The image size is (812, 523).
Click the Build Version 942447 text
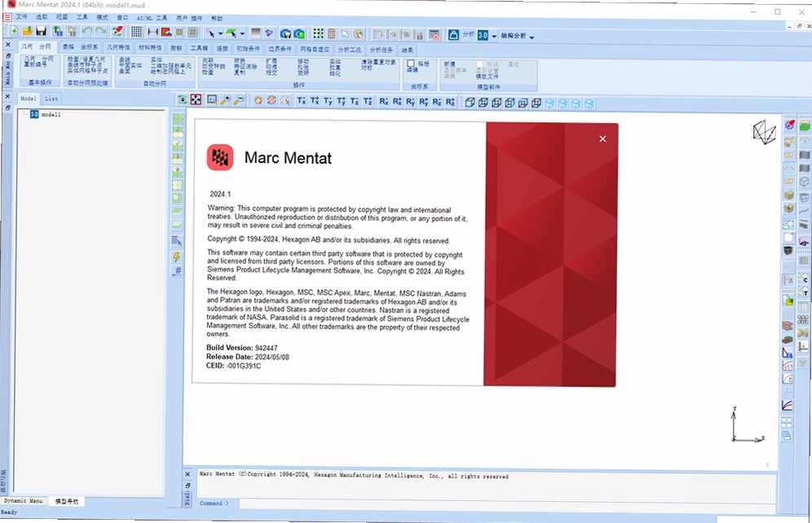point(242,348)
